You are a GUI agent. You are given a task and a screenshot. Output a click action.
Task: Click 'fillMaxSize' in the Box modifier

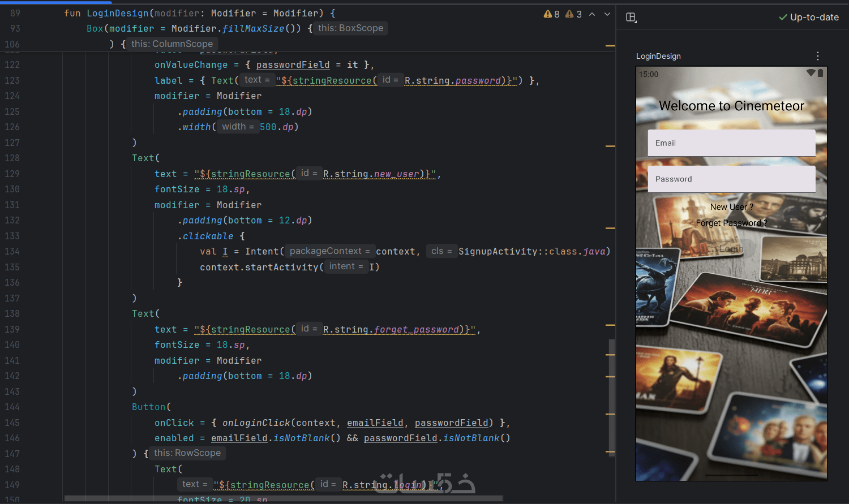coord(253,28)
